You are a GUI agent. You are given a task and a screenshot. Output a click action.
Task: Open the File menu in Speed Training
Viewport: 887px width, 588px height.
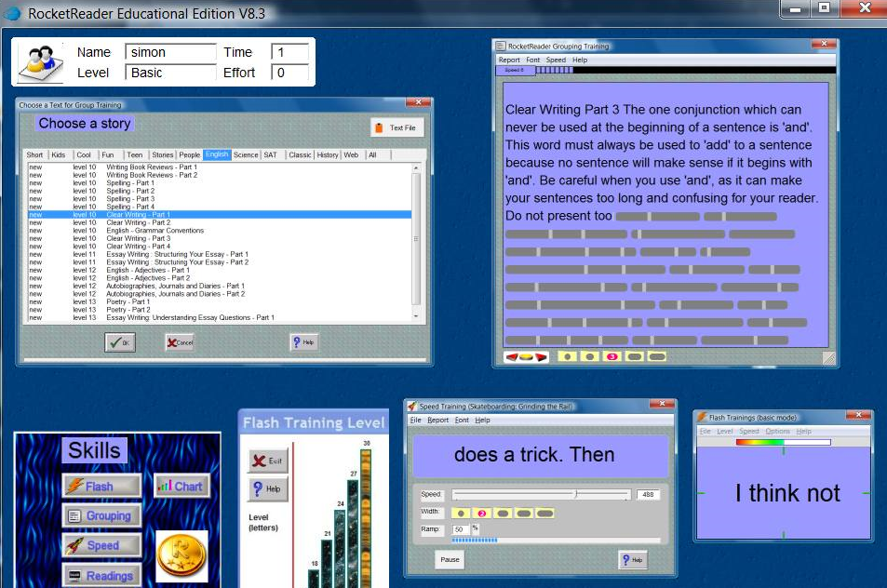[x=416, y=421]
